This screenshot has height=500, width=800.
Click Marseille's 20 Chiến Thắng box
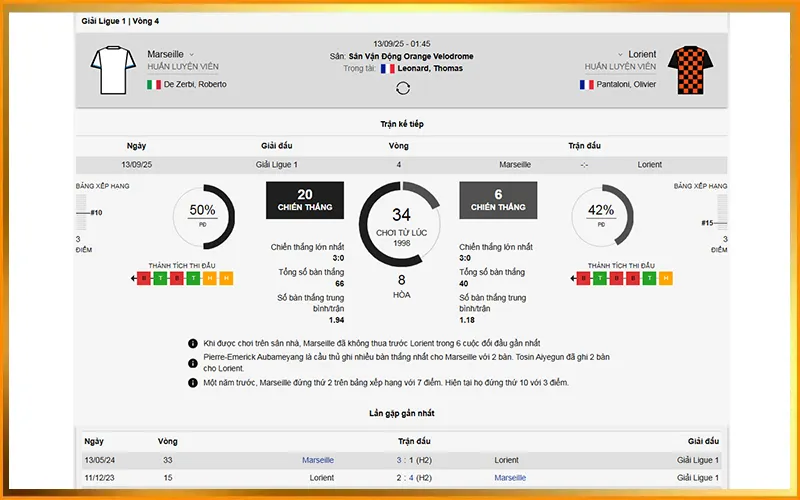click(305, 200)
